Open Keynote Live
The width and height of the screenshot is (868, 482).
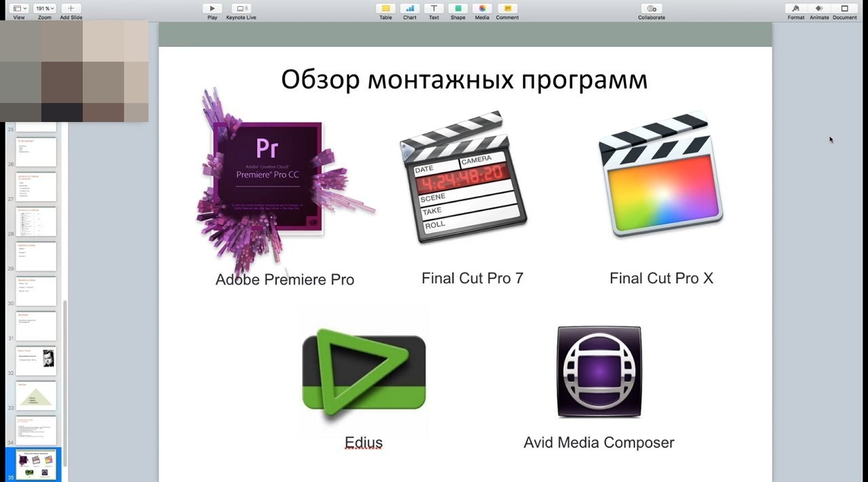241,8
